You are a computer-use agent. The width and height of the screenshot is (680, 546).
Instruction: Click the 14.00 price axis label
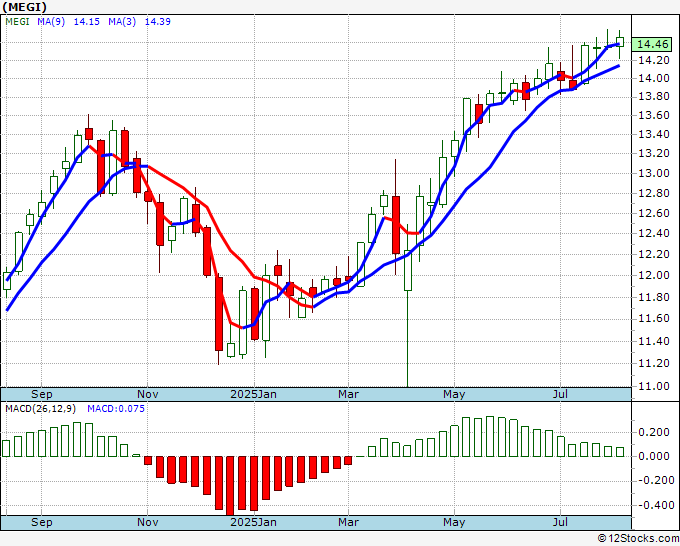tap(653, 78)
